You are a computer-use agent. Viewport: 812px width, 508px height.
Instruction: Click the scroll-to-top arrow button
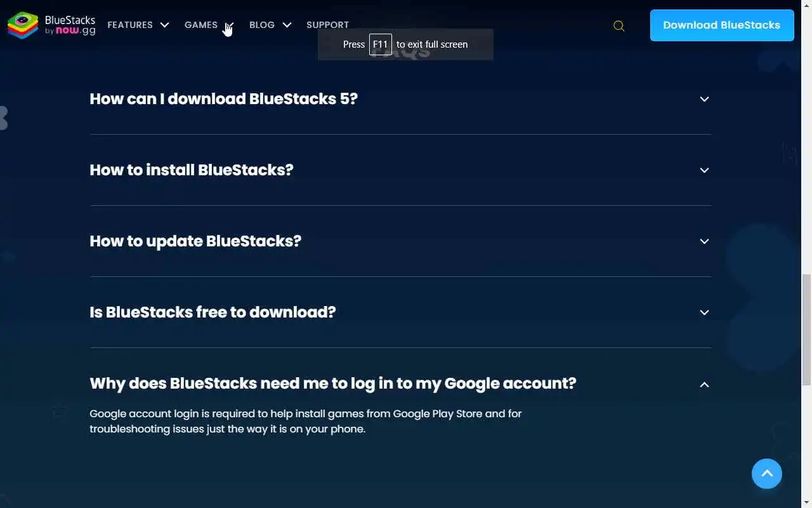(x=767, y=474)
